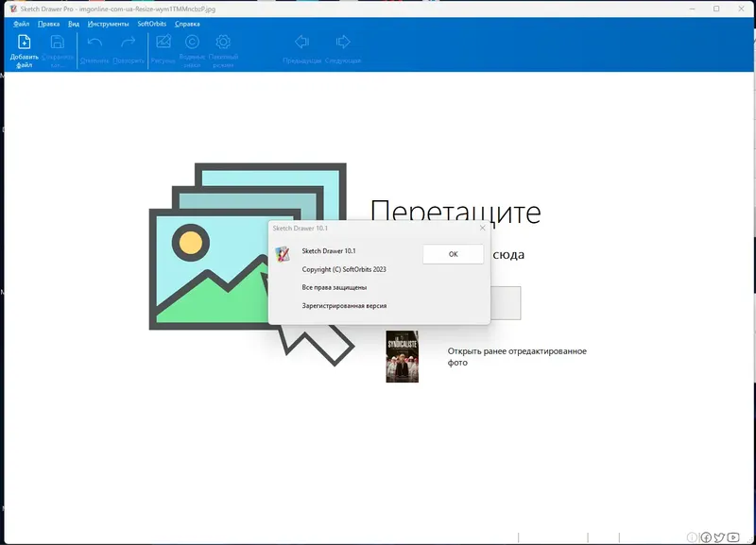Click the Сохранить как (Save) icon
Screen dimensions: 756x545
point(56,43)
